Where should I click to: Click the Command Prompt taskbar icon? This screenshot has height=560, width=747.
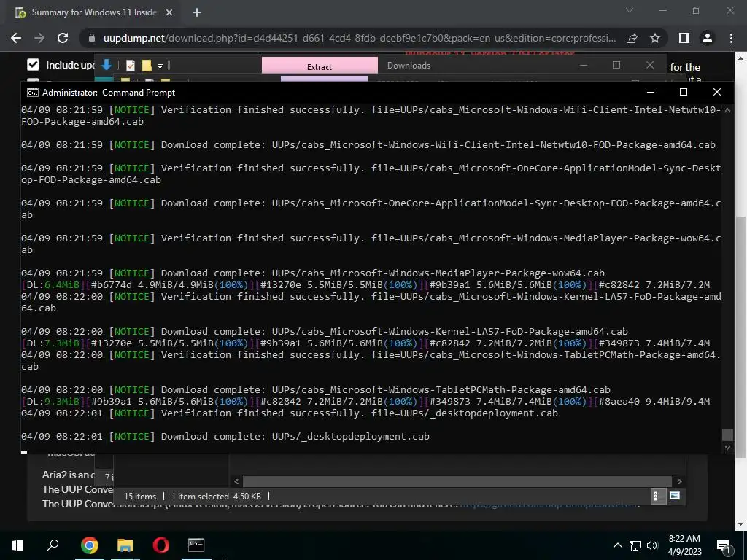(x=196, y=545)
